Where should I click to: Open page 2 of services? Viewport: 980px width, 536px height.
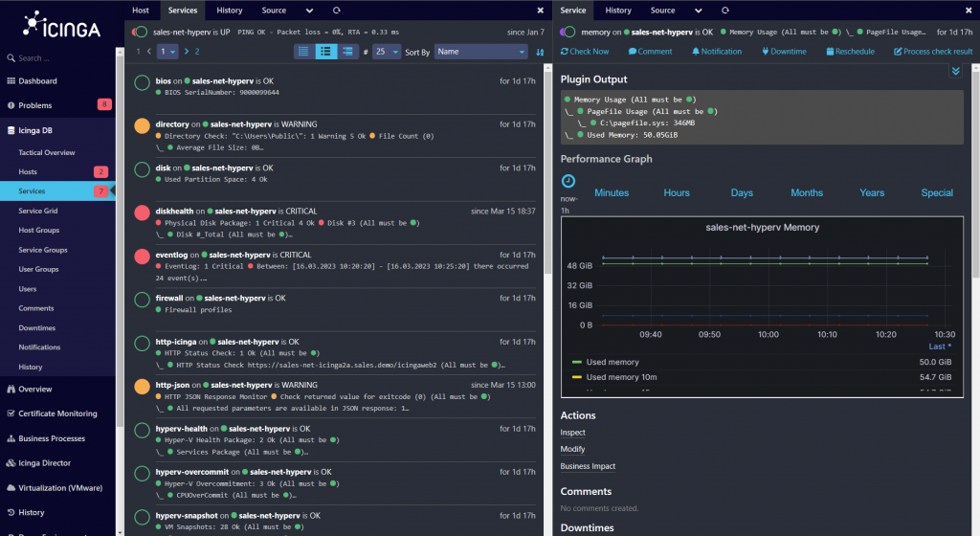click(197, 52)
